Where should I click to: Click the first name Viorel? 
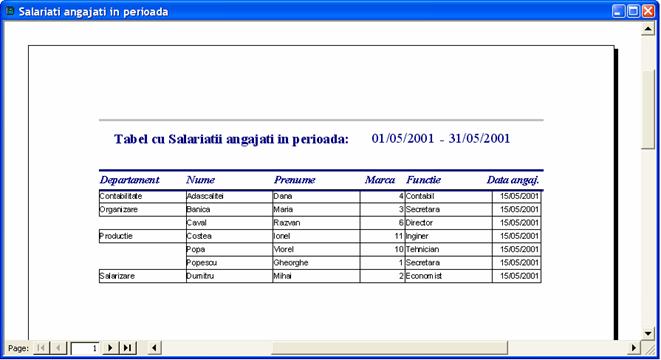283,249
